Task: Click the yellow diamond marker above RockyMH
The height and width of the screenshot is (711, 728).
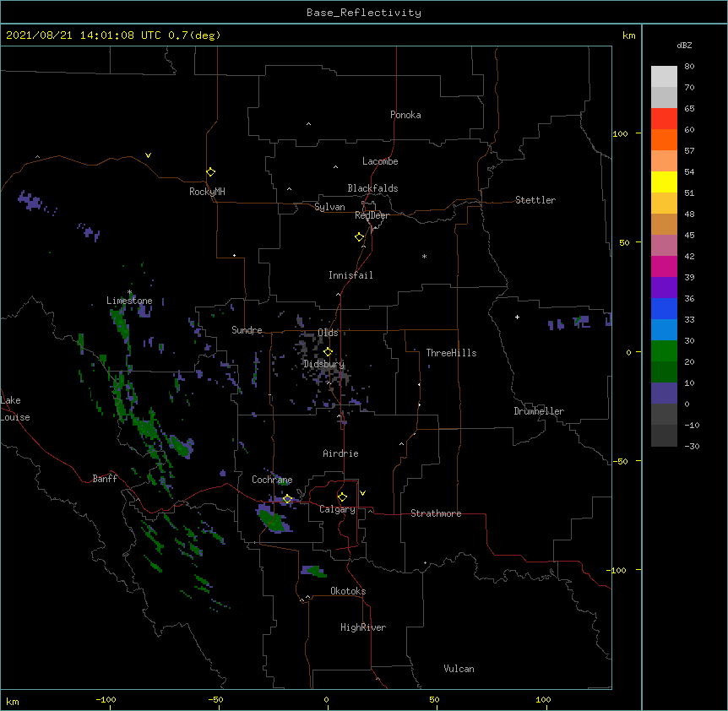Action: coord(210,172)
